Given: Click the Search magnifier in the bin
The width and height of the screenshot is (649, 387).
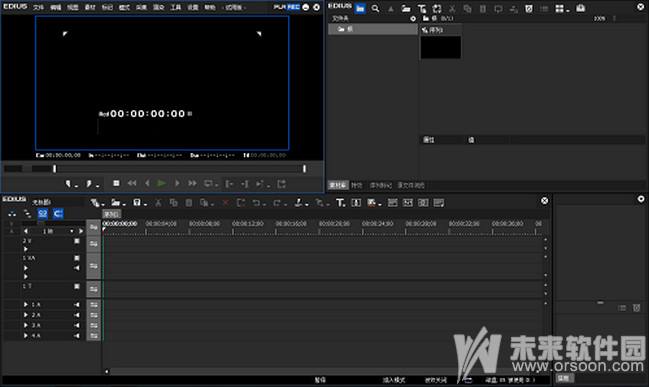Looking at the screenshot, I should tap(375, 8).
